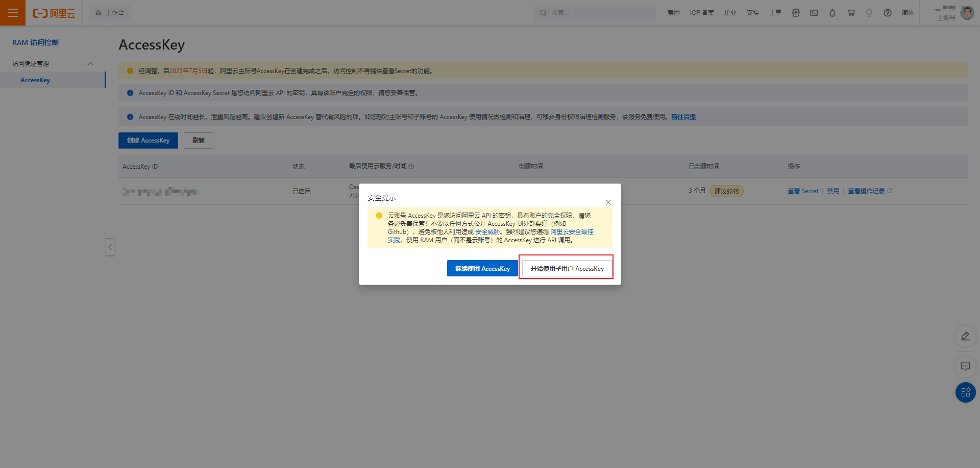
Task: Open 查看操作记录 link
Action: 870,191
